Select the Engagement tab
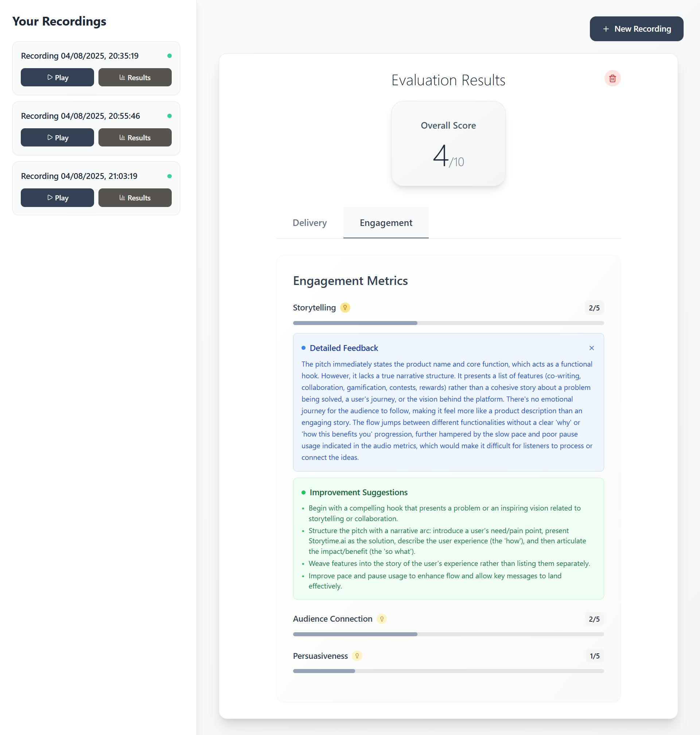Image resolution: width=700 pixels, height=735 pixels. coord(385,223)
